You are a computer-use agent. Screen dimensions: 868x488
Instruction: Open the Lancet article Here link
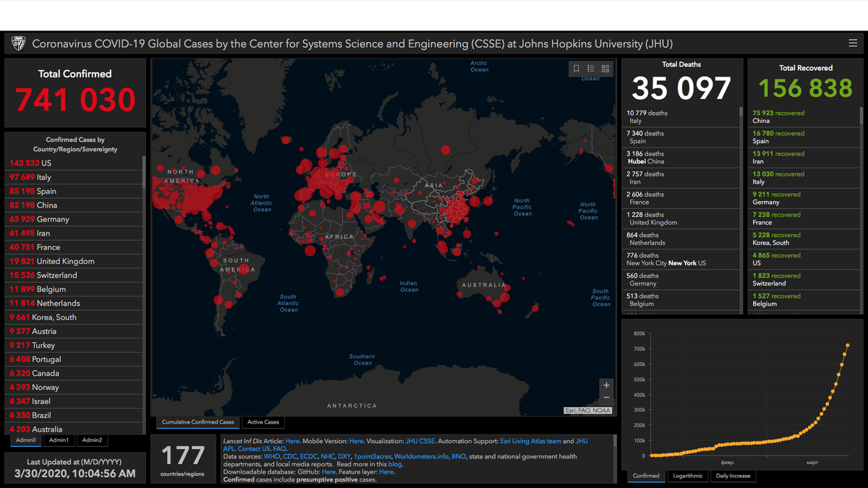pos(292,441)
